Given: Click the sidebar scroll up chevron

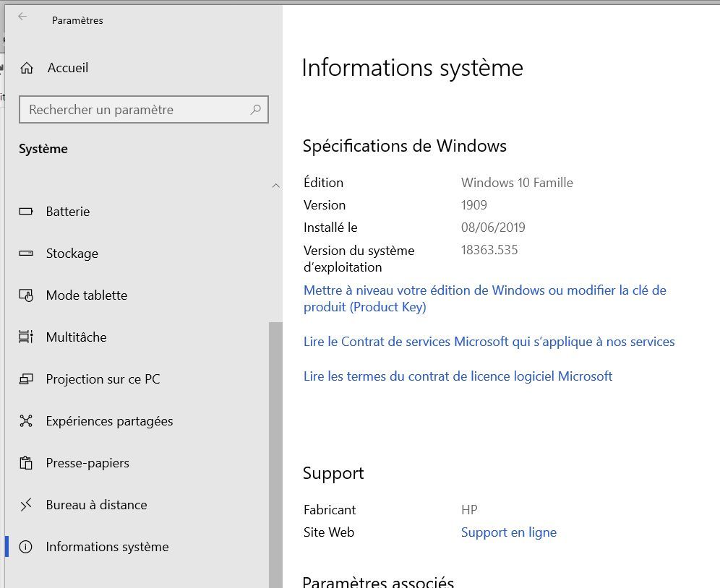Looking at the screenshot, I should click(x=275, y=186).
